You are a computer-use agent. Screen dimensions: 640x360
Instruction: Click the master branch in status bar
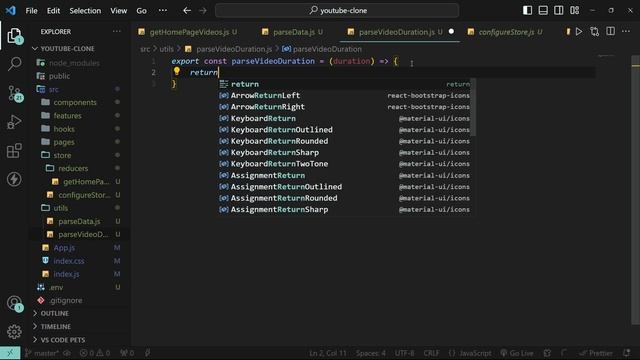(42, 353)
